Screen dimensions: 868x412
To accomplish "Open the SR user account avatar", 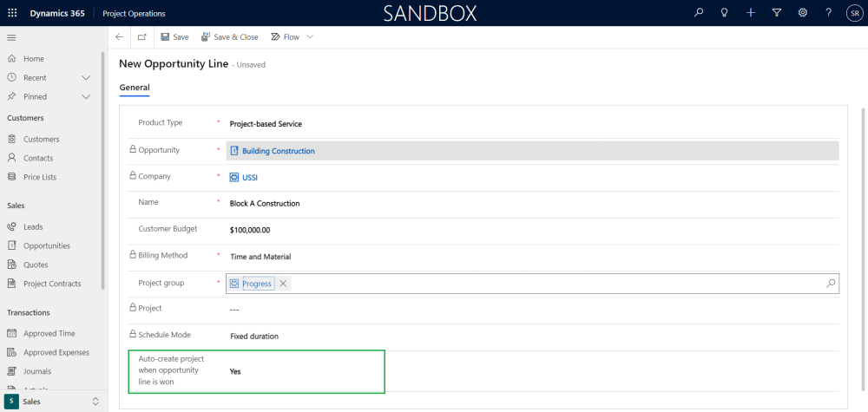I will pyautogui.click(x=854, y=13).
